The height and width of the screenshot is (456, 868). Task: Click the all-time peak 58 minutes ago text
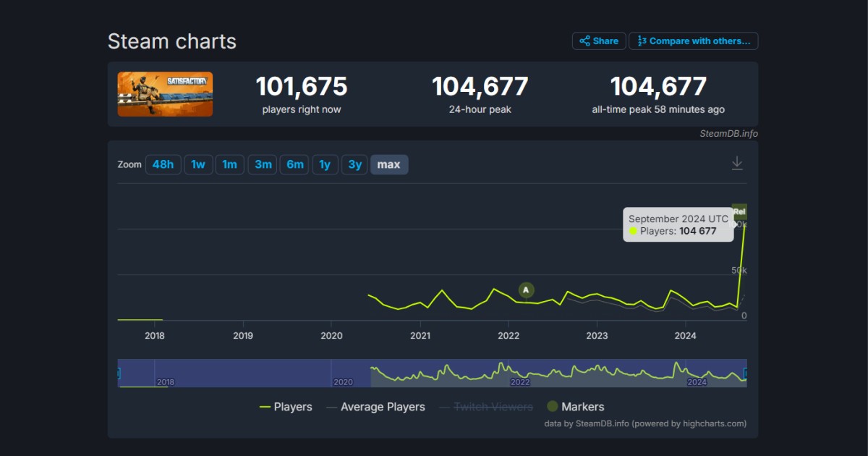tap(658, 110)
